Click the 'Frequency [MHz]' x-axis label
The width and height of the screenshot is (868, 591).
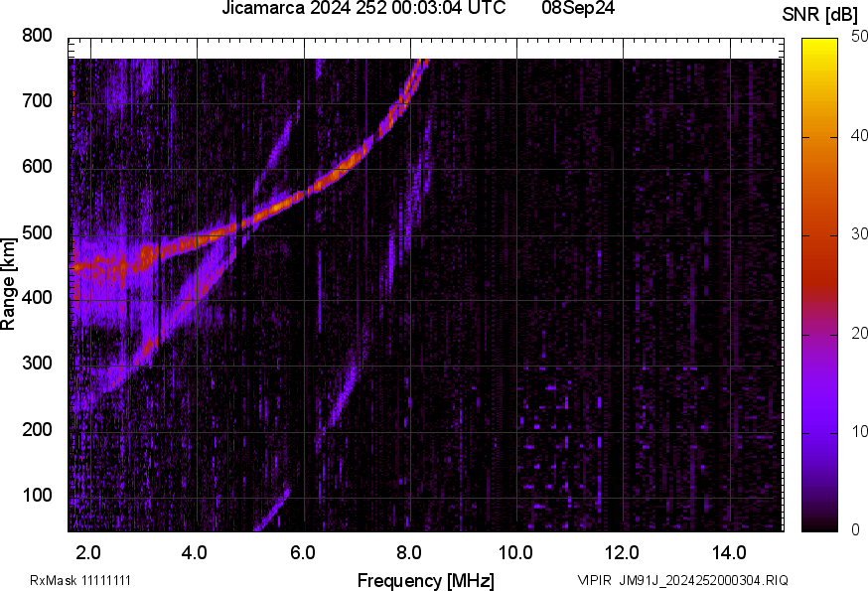pyautogui.click(x=426, y=580)
